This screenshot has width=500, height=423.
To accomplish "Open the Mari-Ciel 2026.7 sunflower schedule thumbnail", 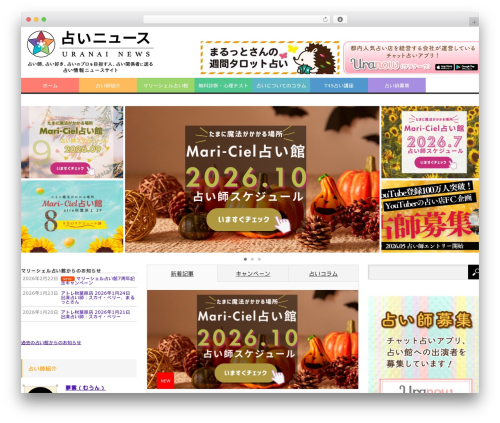I will point(430,142).
